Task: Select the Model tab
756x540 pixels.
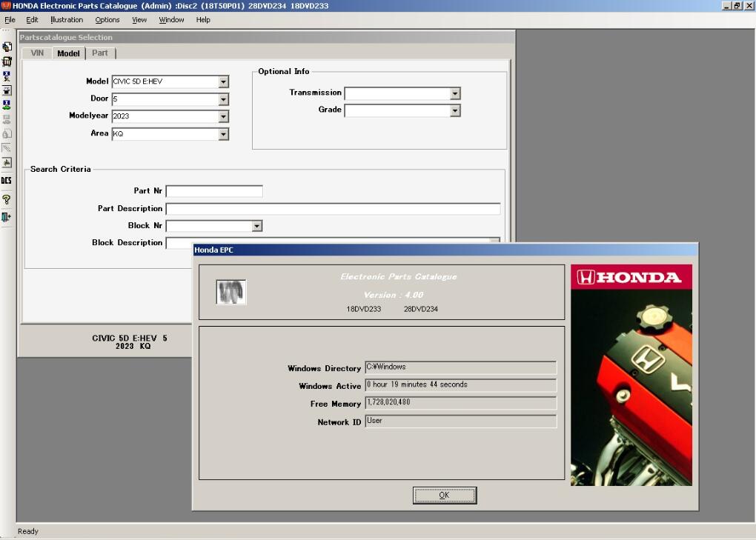Action: pos(68,53)
